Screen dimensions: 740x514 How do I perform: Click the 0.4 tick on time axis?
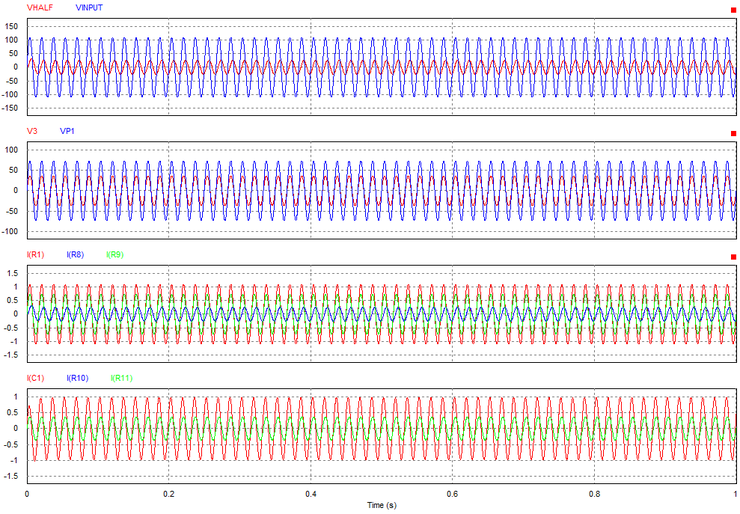point(311,493)
